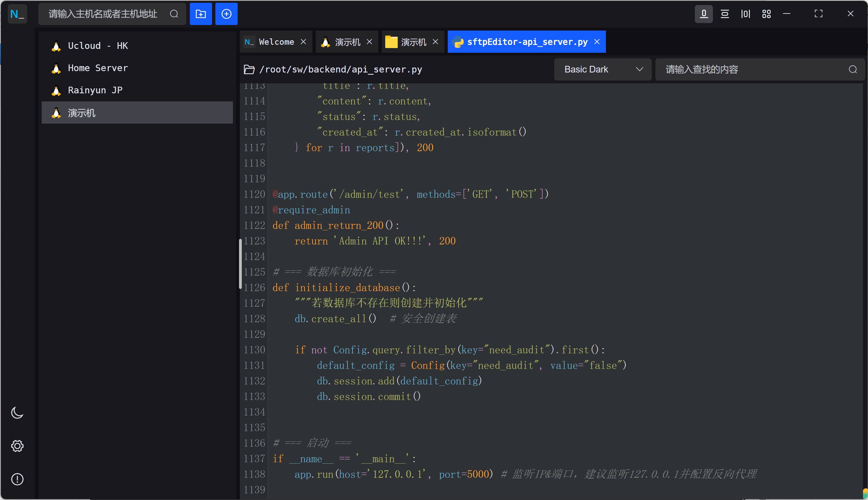Switch to horizontal split layout icon

tap(724, 14)
